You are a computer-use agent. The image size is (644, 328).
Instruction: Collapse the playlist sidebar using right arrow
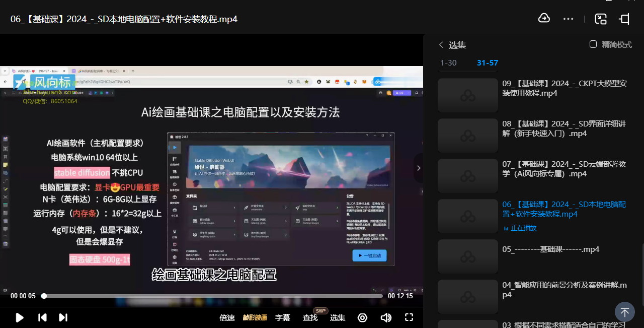click(x=418, y=168)
